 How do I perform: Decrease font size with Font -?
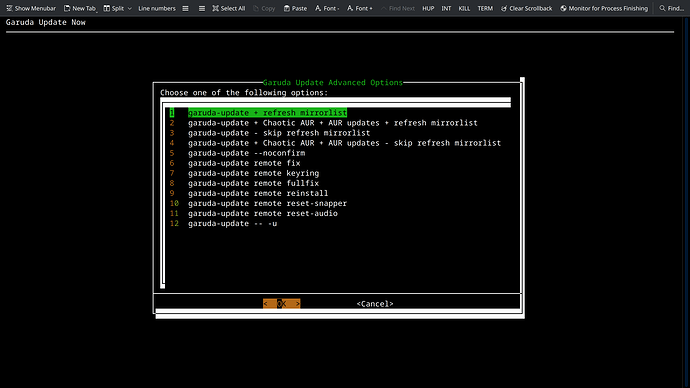pos(327,8)
